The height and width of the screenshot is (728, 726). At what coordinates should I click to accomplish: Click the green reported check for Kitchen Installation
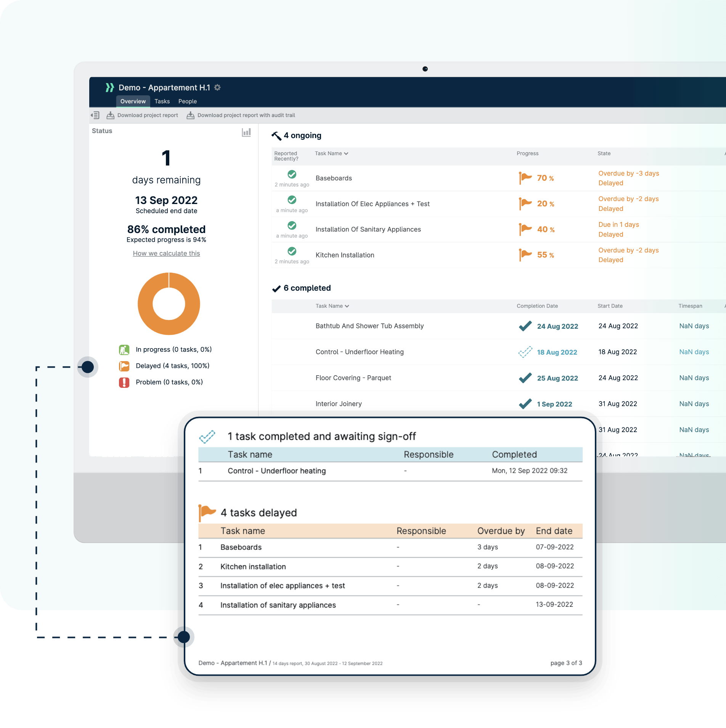click(x=292, y=251)
